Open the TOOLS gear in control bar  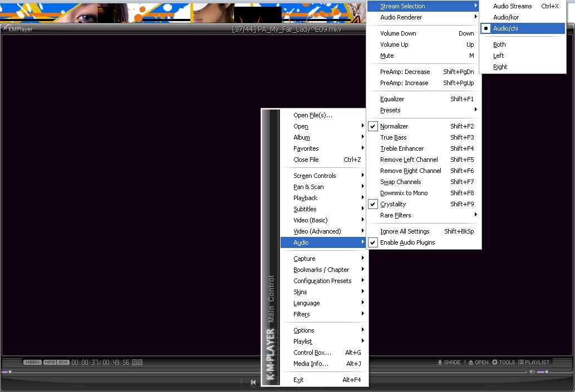(x=504, y=363)
